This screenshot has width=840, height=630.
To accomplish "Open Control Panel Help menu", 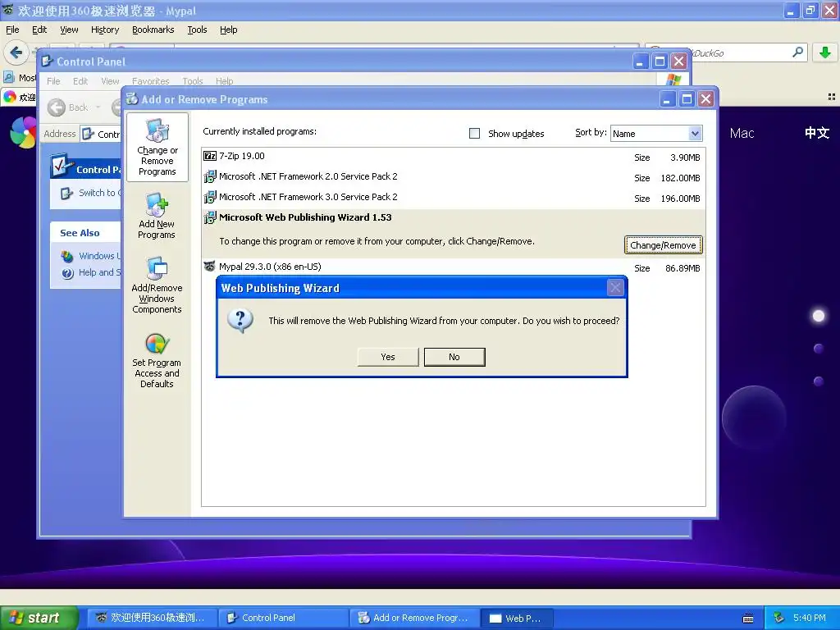I will (x=225, y=81).
